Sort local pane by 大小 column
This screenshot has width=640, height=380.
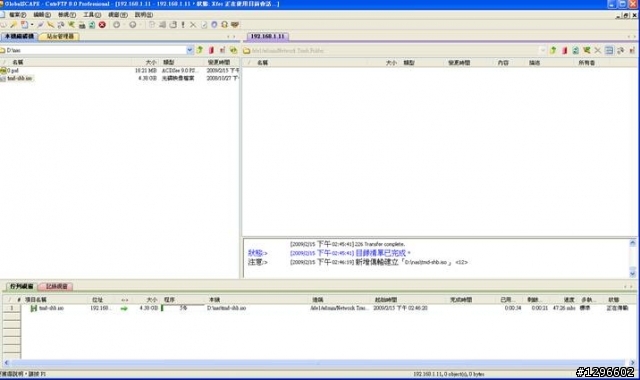(x=146, y=62)
